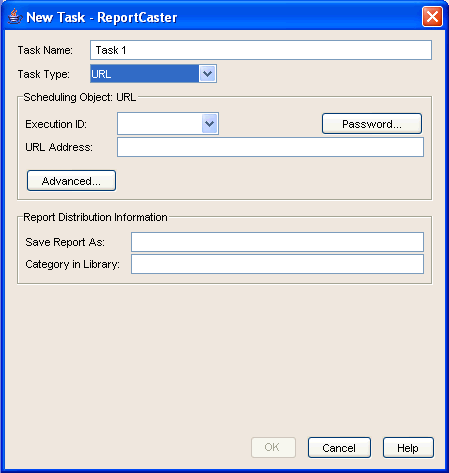Cancel the new task creation
Image resolution: width=449 pixels, height=473 pixels.
339,447
